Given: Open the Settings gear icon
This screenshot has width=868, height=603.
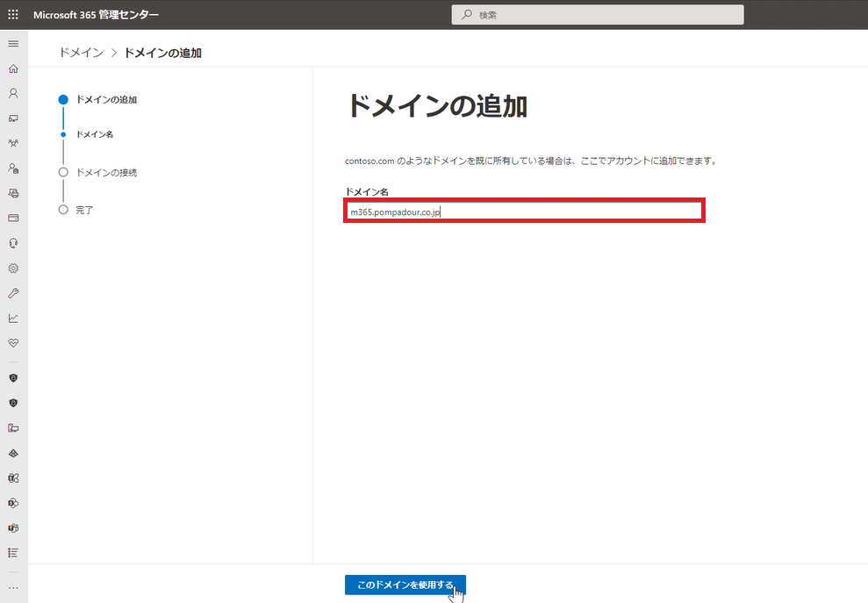Looking at the screenshot, I should click(x=13, y=268).
